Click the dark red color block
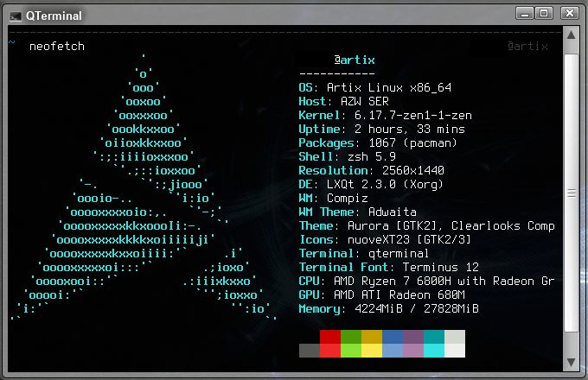This screenshot has height=380, width=588. pos(330,337)
